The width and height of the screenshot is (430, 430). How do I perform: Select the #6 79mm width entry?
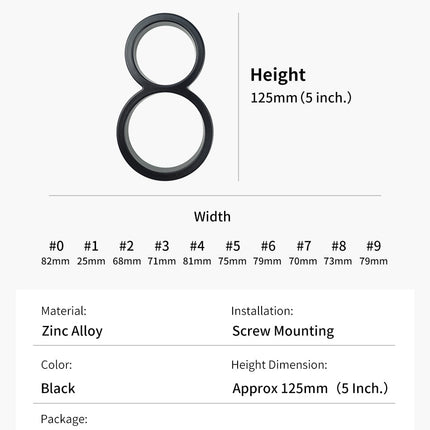(267, 253)
